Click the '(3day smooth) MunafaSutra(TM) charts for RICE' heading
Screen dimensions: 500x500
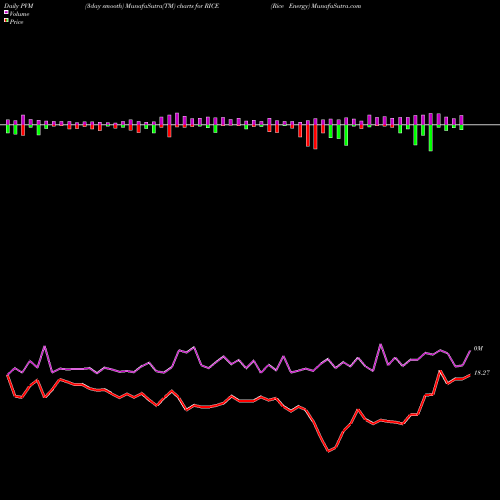(152, 6)
